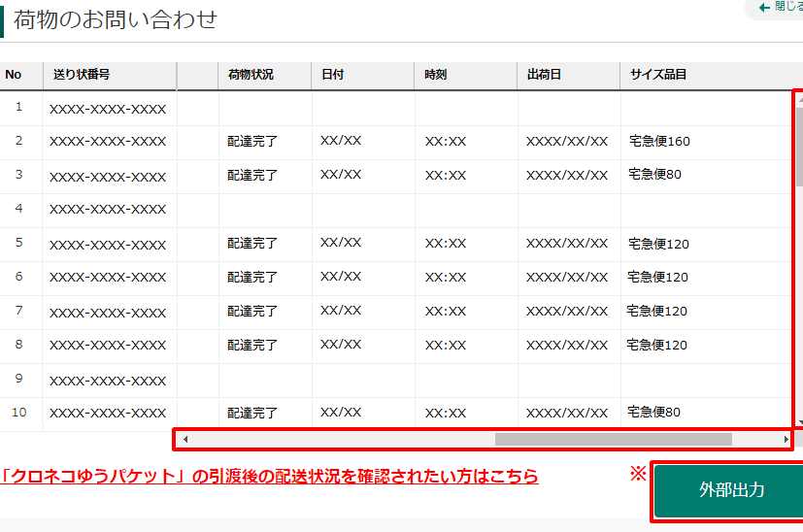Select the tracking number in row 4
This screenshot has width=803, height=532.
(108, 210)
